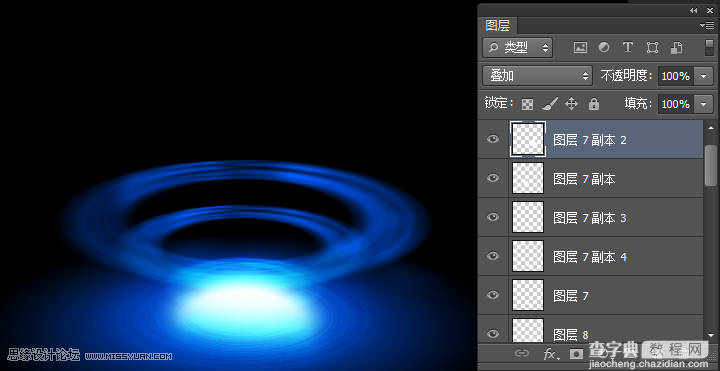Select the 图层 panel tab
Screen dimensions: 720x371
click(x=498, y=25)
